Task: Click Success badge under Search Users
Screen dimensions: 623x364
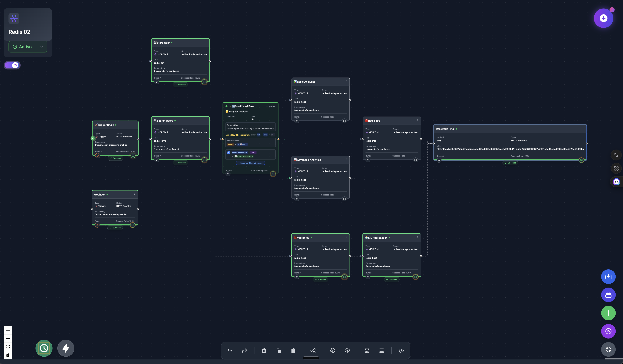Action: [x=180, y=163]
